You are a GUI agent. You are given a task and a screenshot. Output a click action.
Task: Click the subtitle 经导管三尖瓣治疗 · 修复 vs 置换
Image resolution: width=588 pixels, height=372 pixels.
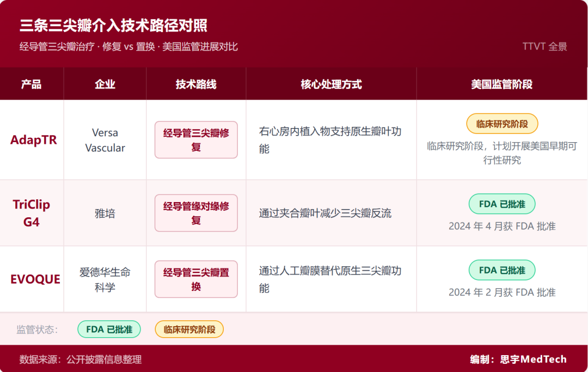click(x=87, y=46)
